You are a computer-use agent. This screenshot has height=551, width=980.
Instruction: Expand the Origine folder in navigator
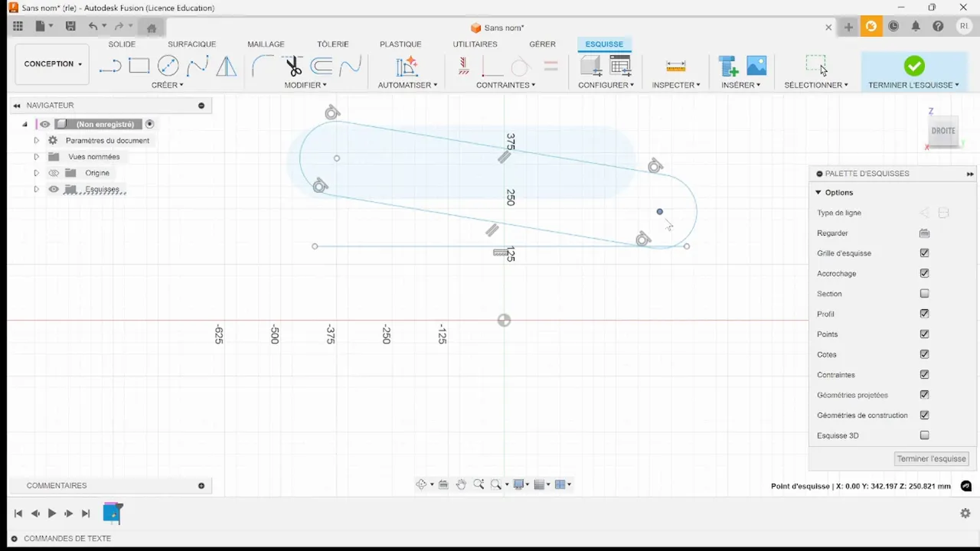pos(36,172)
